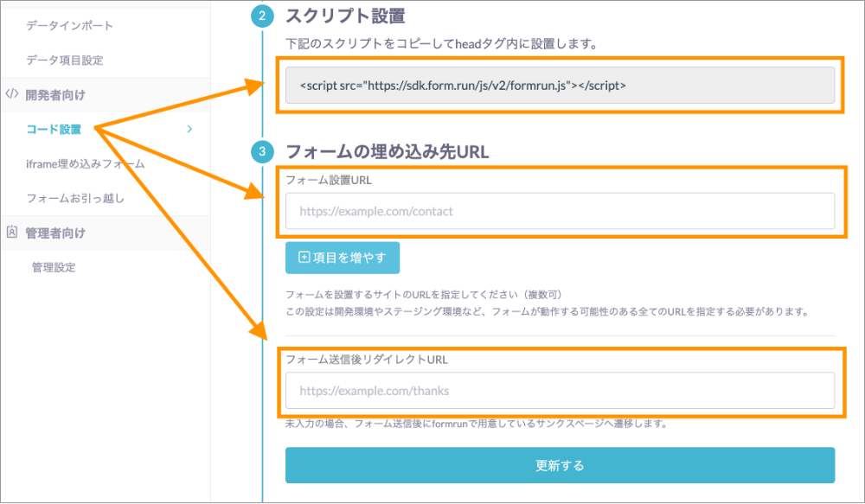
Task: Focus the フォーム送信後リダイレクトURL input field
Action: pyautogui.click(x=560, y=391)
